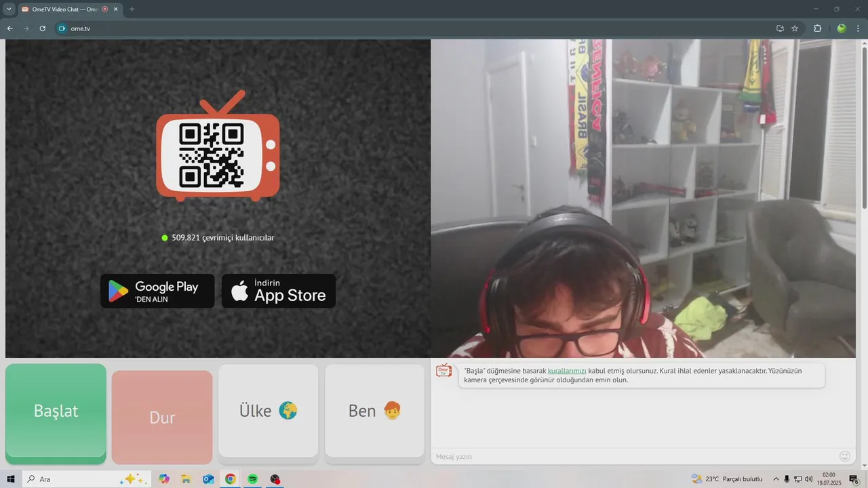
Task: Click the Dur stop button
Action: tap(162, 417)
